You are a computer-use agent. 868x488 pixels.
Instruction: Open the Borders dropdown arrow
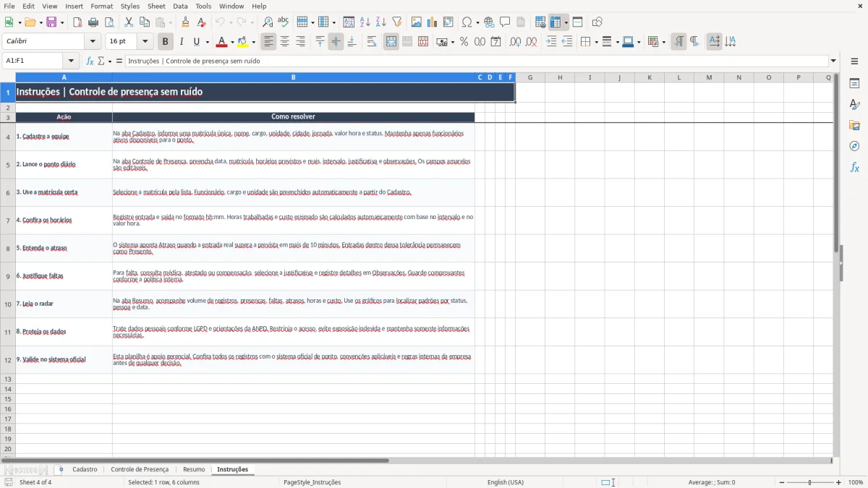point(596,42)
